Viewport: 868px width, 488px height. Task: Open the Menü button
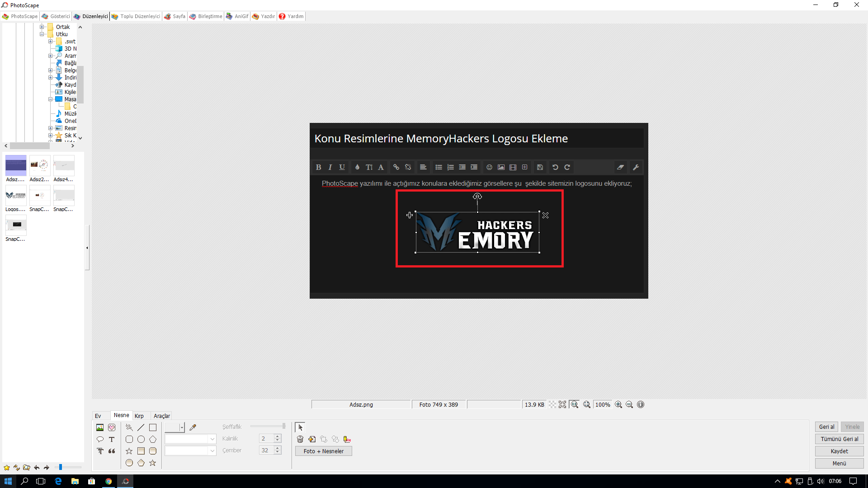coord(840,464)
